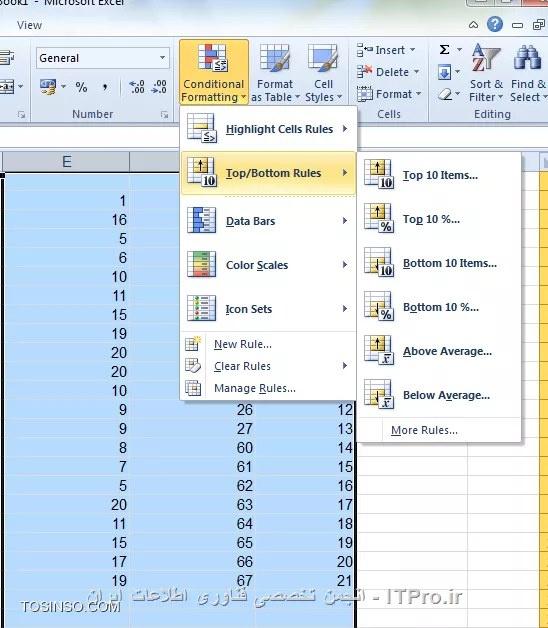
Task: Click the AutoSum sigma icon
Action: coord(444,49)
